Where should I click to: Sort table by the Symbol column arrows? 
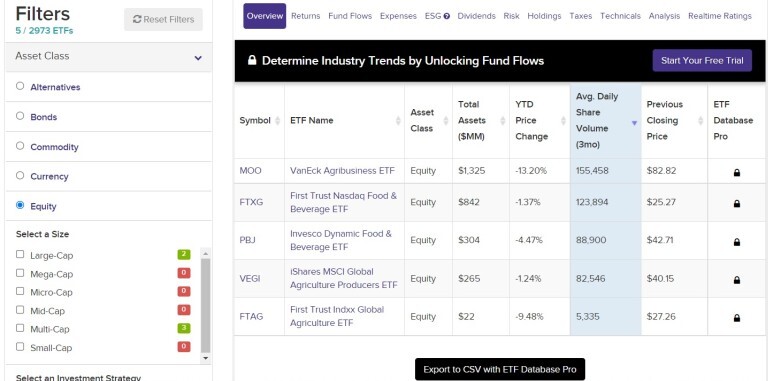[278, 121]
